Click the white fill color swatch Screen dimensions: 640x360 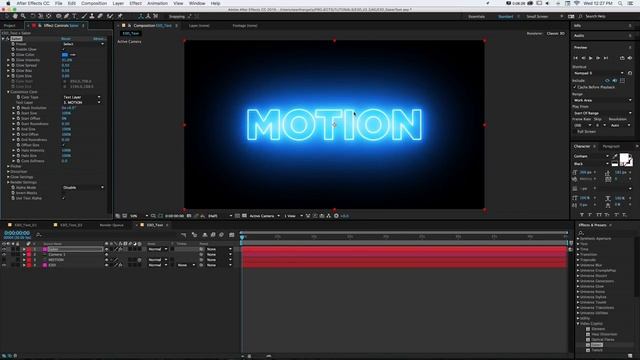[x=624, y=158]
